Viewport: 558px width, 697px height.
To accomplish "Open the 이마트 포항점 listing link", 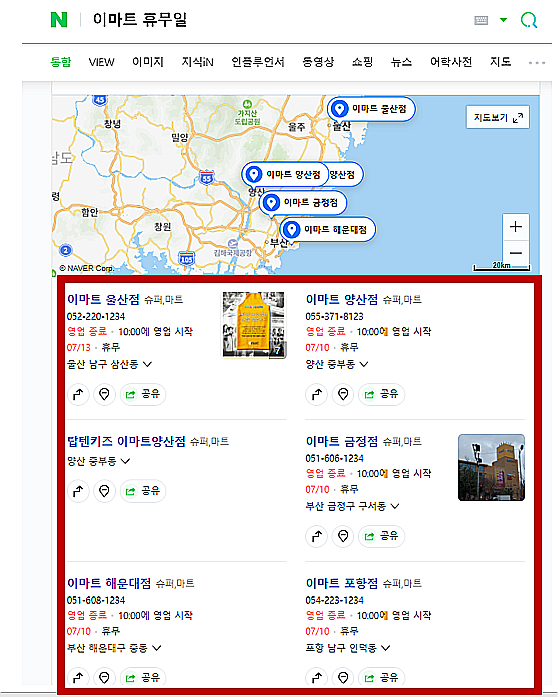I will (341, 583).
